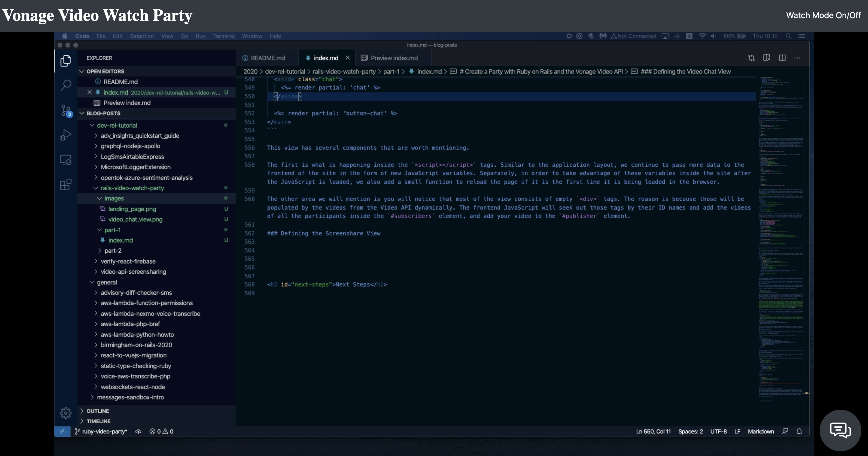This screenshot has height=456, width=868.
Task: Close index.md in Open Editors list
Action: point(89,92)
